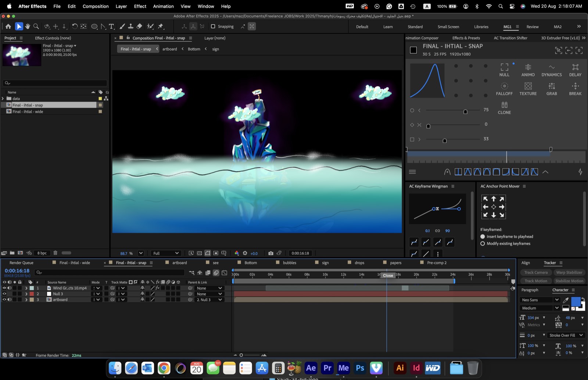
Task: Take snapshot with camera icon
Action: pos(271,253)
